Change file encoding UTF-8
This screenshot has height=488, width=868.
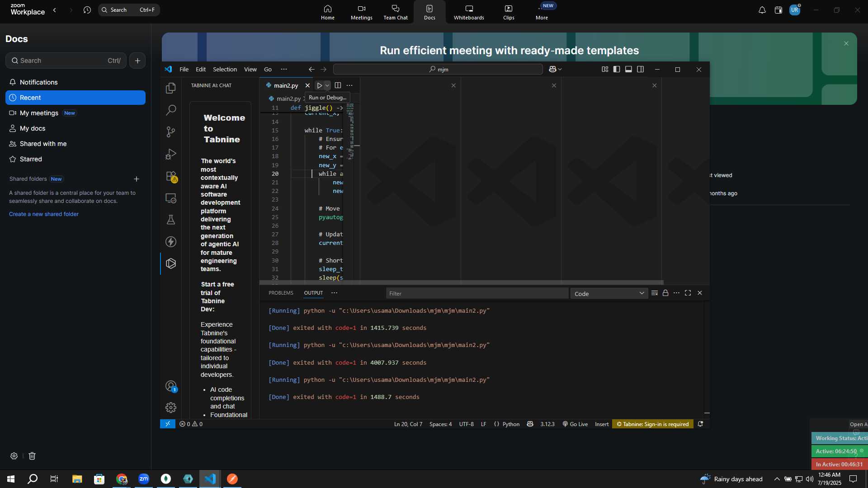(x=466, y=424)
